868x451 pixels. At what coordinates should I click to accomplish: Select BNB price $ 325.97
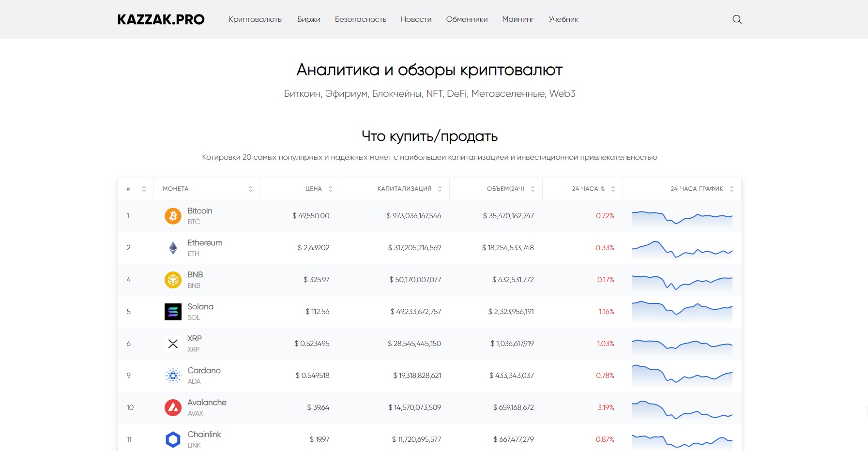click(316, 280)
